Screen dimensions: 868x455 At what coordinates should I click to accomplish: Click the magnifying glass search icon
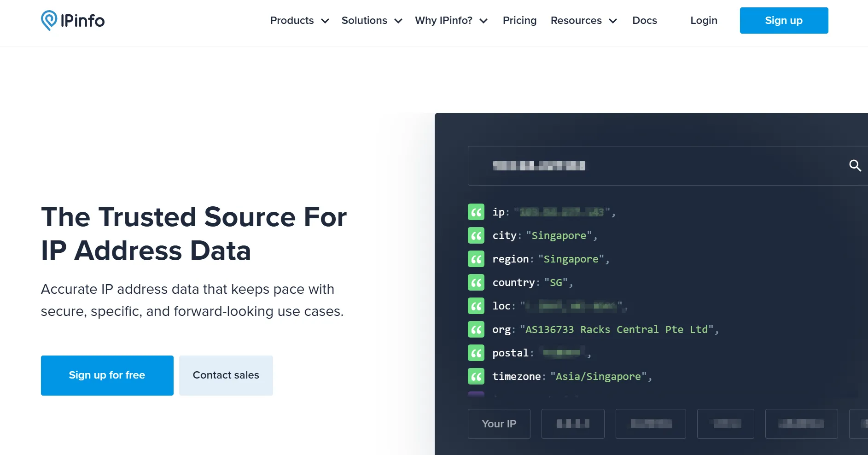coord(855,165)
